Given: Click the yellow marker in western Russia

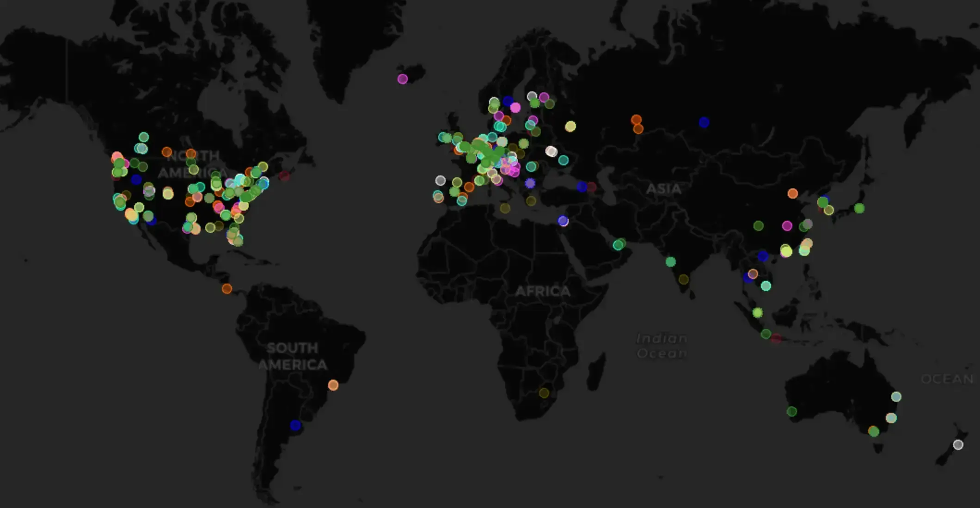Looking at the screenshot, I should 570,126.
